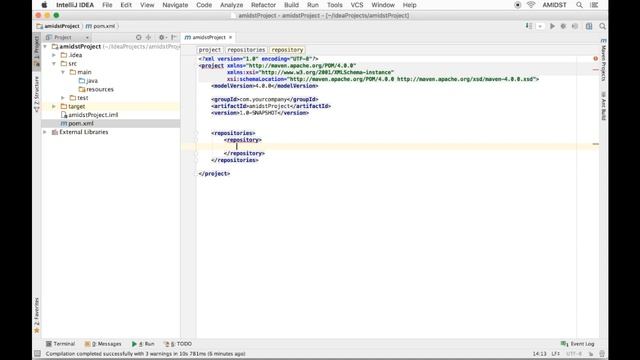Click the Scroll from Source target icon

click(139, 37)
